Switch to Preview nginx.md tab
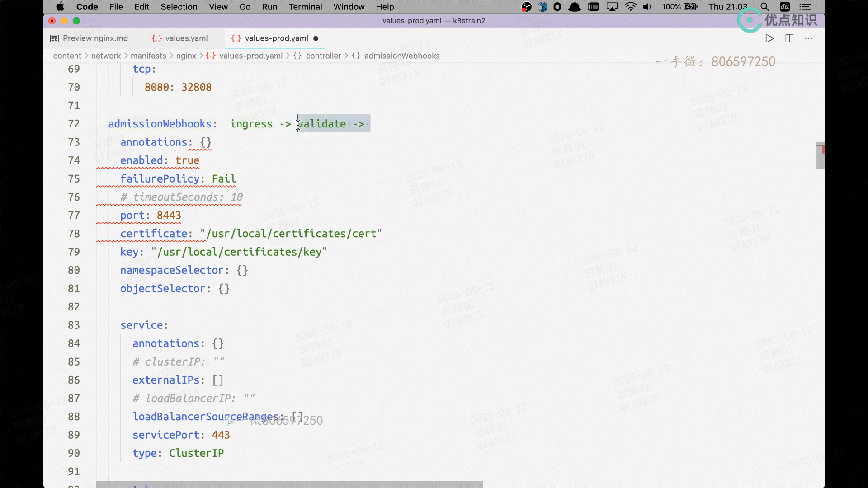The image size is (868, 488). (x=95, y=38)
